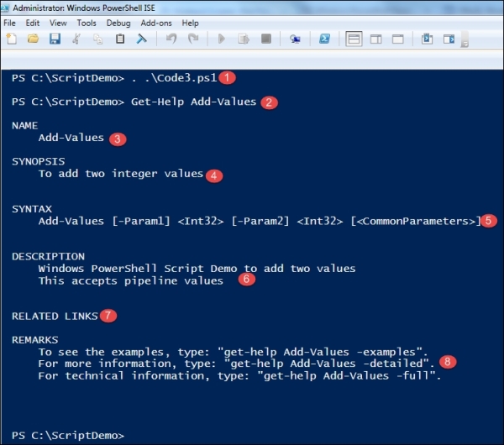Viewport: 504px width, 445px height.
Task: Click the Save script icon
Action: (55, 39)
